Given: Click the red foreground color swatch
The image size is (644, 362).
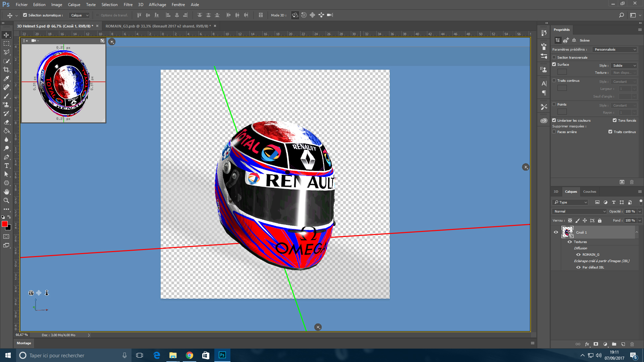Looking at the screenshot, I should [x=4, y=224].
